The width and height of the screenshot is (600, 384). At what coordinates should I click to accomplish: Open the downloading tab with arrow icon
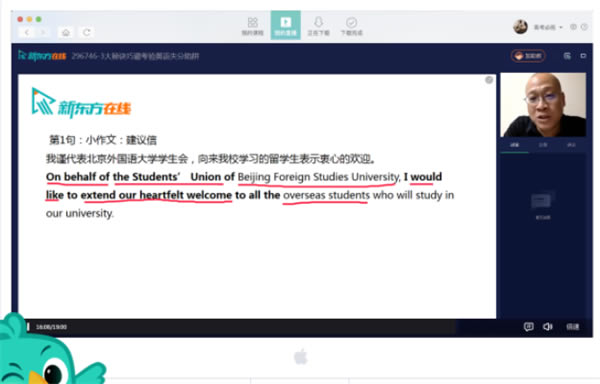click(318, 26)
